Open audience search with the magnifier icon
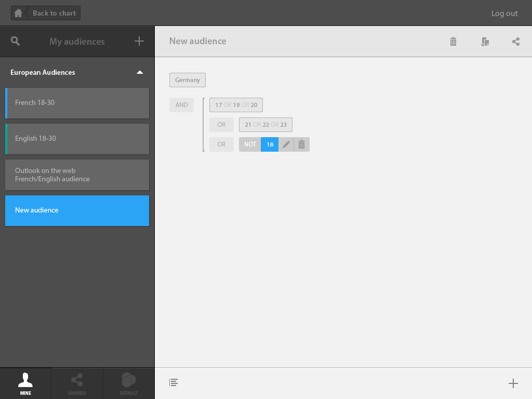The width and height of the screenshot is (532, 399). pyautogui.click(x=15, y=41)
